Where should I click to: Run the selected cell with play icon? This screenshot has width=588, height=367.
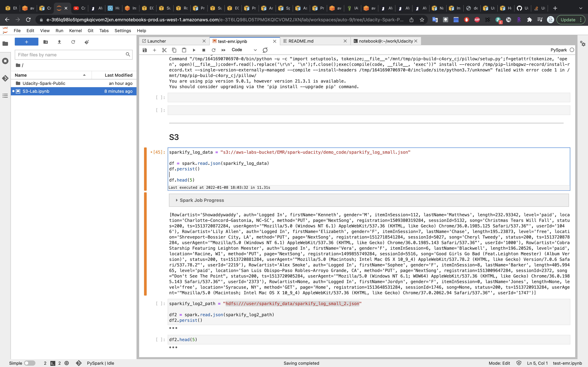coord(194,50)
